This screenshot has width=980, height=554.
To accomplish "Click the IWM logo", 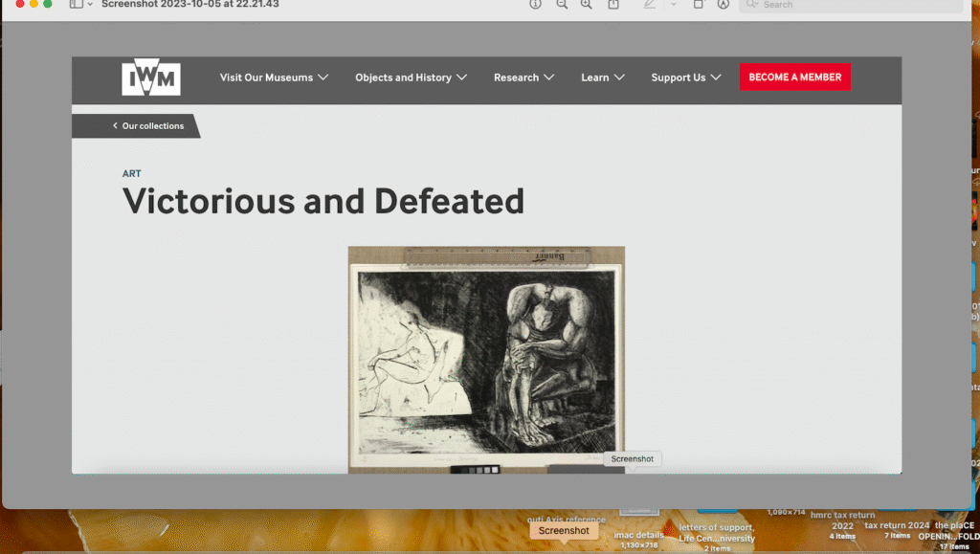I will (x=150, y=78).
